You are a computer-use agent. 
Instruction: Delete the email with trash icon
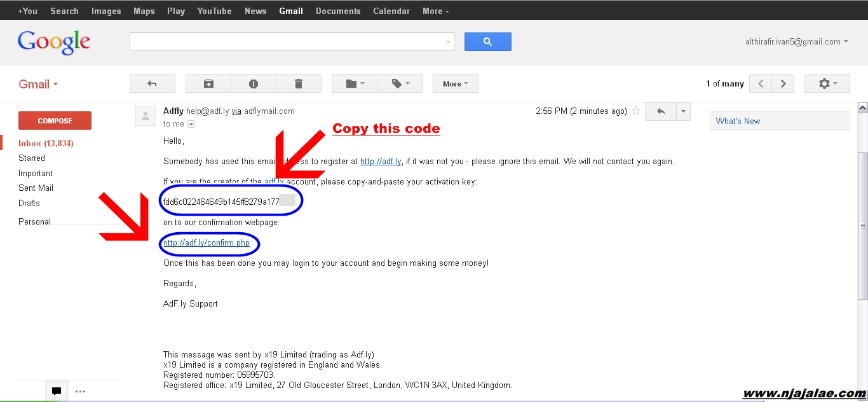pyautogui.click(x=299, y=84)
